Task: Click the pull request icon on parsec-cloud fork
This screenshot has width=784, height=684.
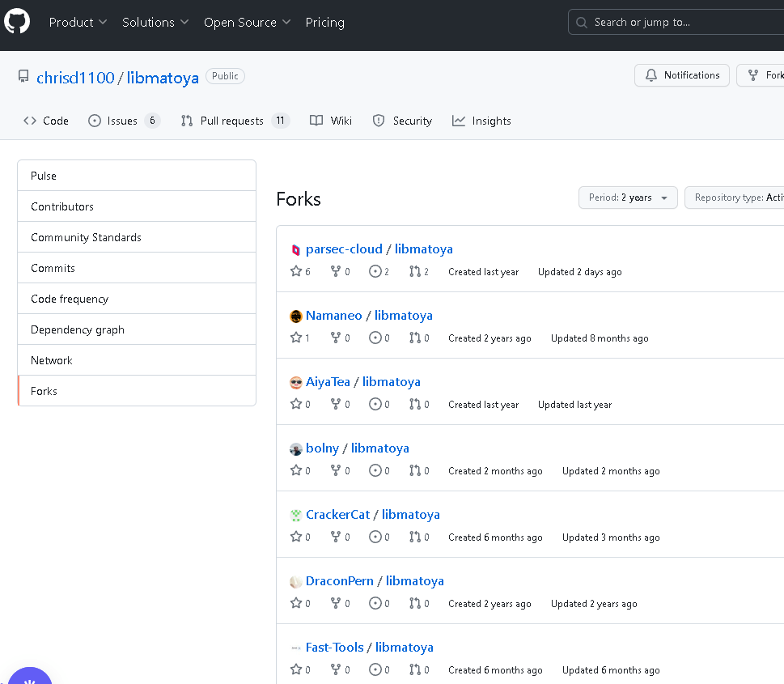Action: tap(414, 271)
